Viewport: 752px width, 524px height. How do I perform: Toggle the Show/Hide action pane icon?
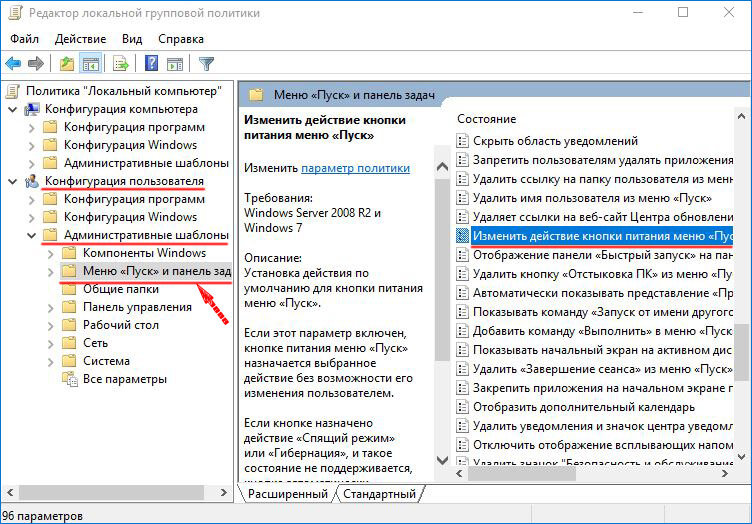[175, 63]
